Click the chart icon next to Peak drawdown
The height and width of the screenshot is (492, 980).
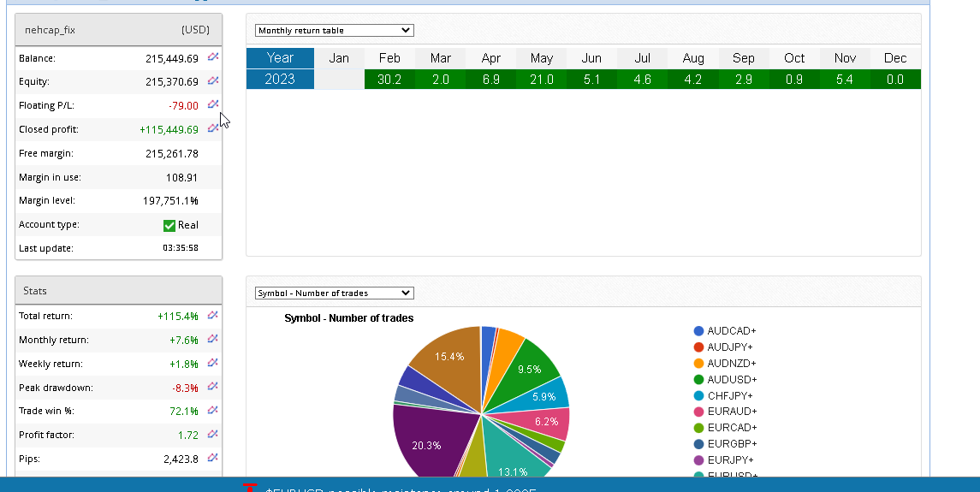pos(213,387)
